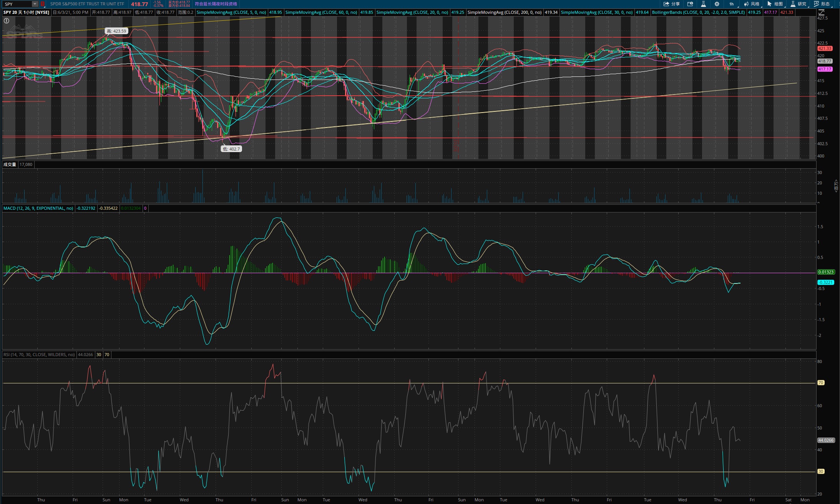Click the exclamation info icon on the chart
Image resolution: width=840 pixels, height=504 pixels.
[x=7, y=21]
